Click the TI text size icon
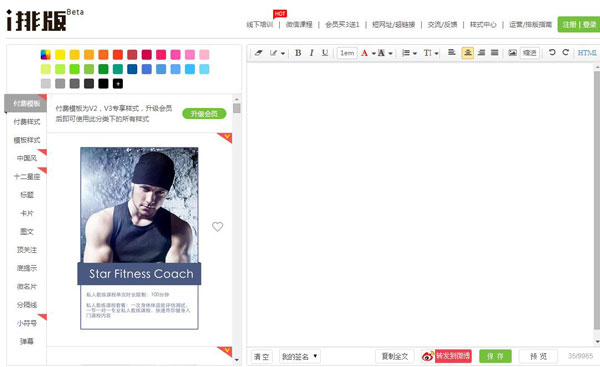 pyautogui.click(x=427, y=53)
